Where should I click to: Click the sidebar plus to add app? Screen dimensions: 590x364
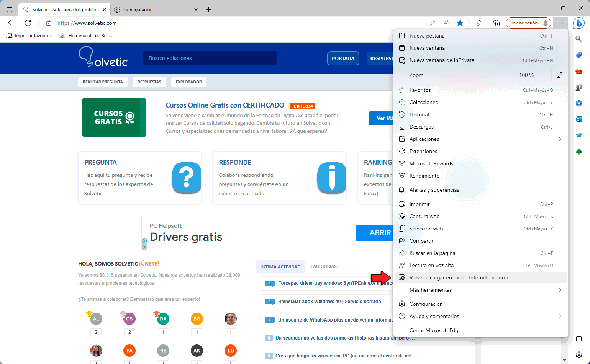click(579, 169)
